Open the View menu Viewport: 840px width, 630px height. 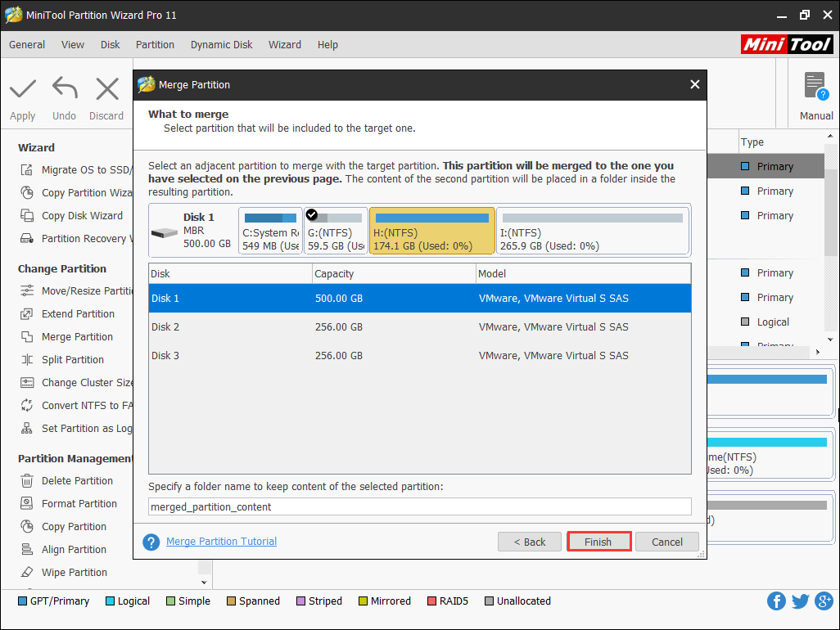click(x=72, y=45)
